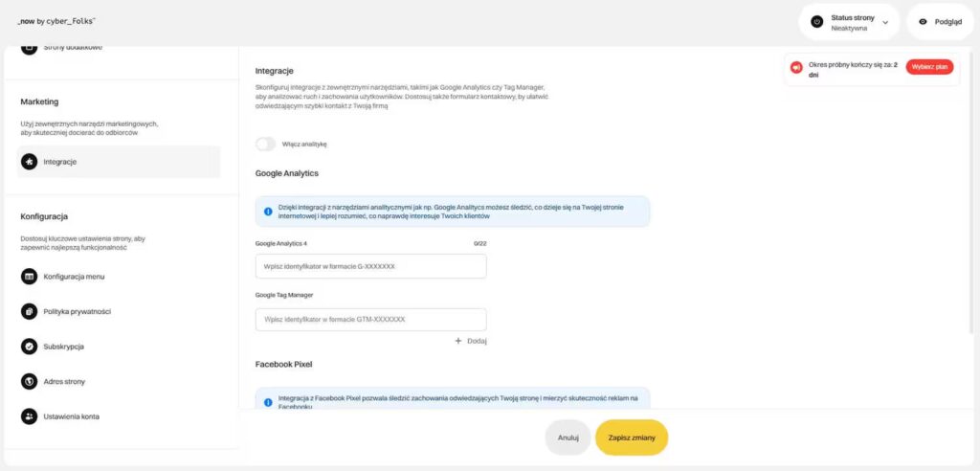Click the plus icon beside Dodaj
The height and width of the screenshot is (471, 980).
[x=458, y=341]
